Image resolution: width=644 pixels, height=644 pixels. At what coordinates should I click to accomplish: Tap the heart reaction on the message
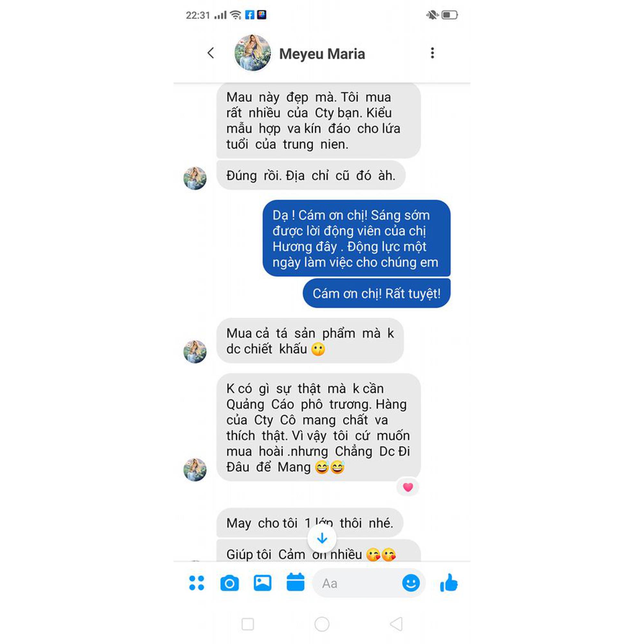[408, 487]
